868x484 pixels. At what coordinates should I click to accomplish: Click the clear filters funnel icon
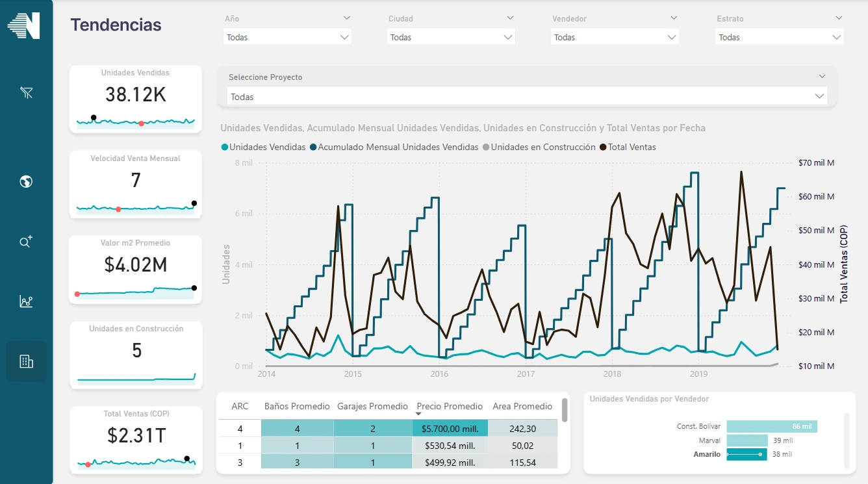pos(26,93)
